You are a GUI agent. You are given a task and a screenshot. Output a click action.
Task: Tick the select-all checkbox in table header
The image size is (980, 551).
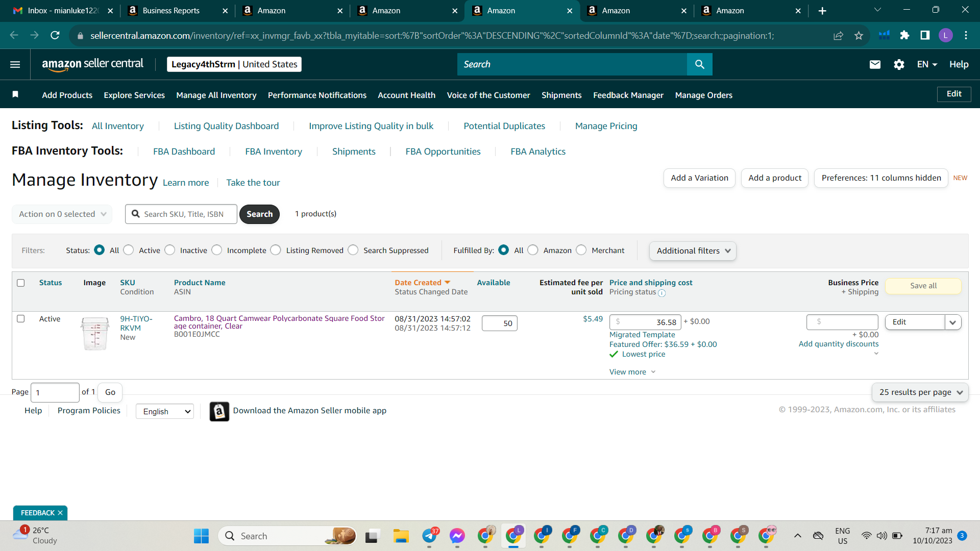tap(21, 283)
